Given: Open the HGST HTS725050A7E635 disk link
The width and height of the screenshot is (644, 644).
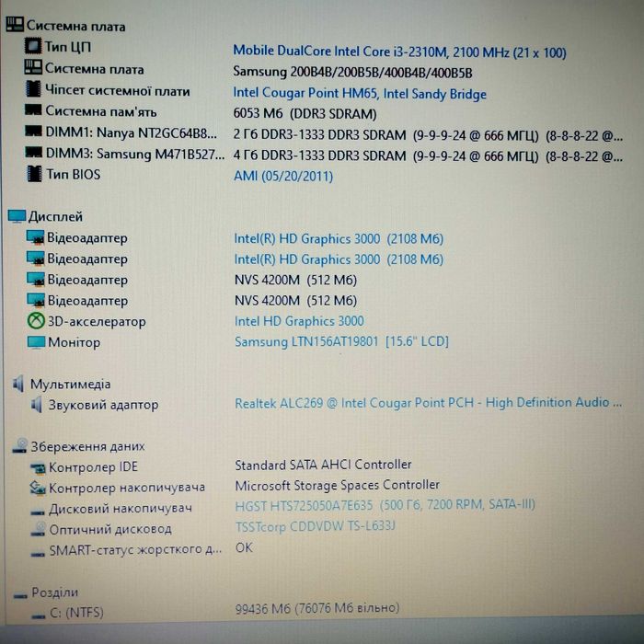Looking at the screenshot, I should click(385, 505).
